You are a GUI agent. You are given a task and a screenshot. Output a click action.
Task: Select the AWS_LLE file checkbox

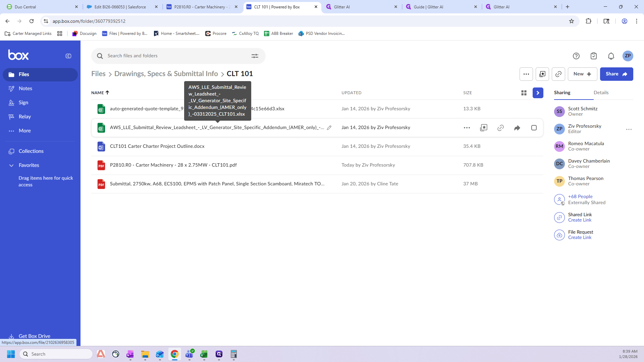pos(534,128)
